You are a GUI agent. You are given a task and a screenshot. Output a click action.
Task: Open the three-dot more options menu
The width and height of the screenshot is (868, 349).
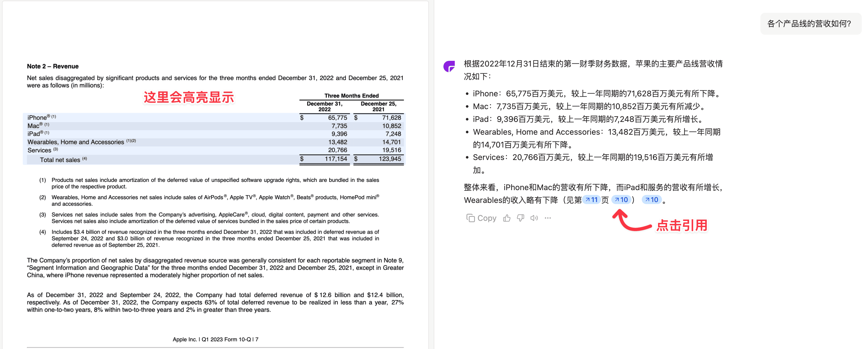tap(548, 218)
